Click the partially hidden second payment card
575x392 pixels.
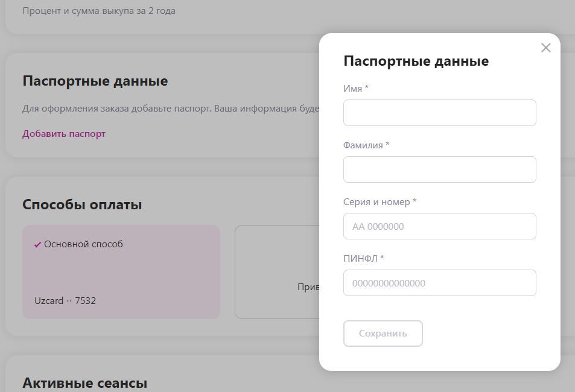276,271
